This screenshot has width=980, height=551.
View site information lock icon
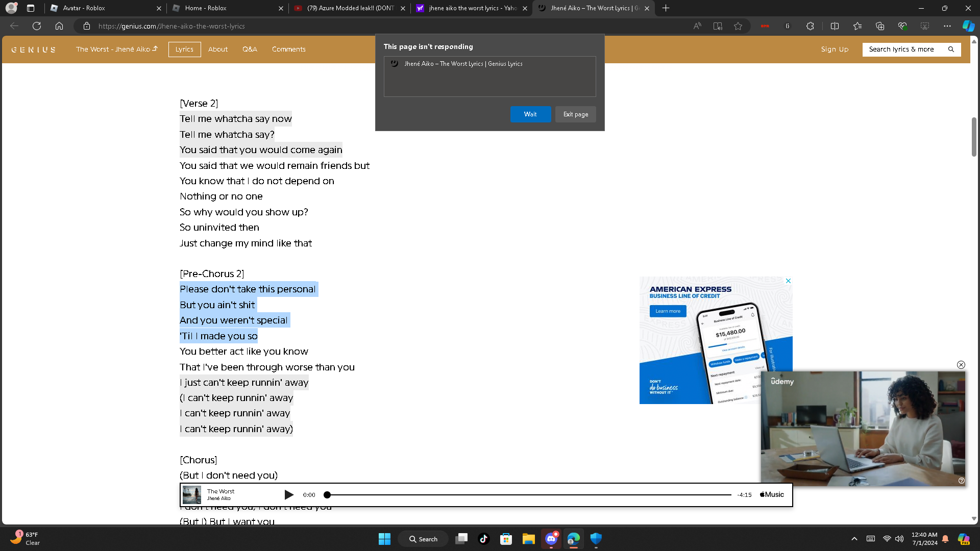87,26
